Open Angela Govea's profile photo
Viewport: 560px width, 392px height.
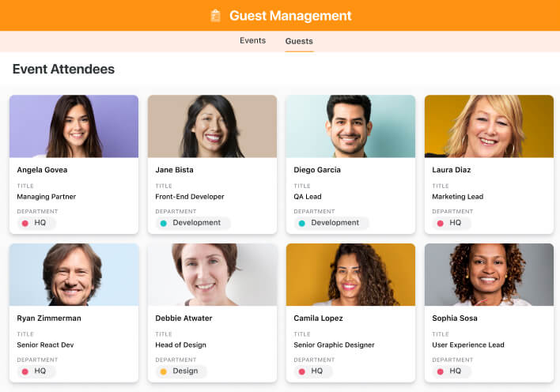click(x=74, y=126)
